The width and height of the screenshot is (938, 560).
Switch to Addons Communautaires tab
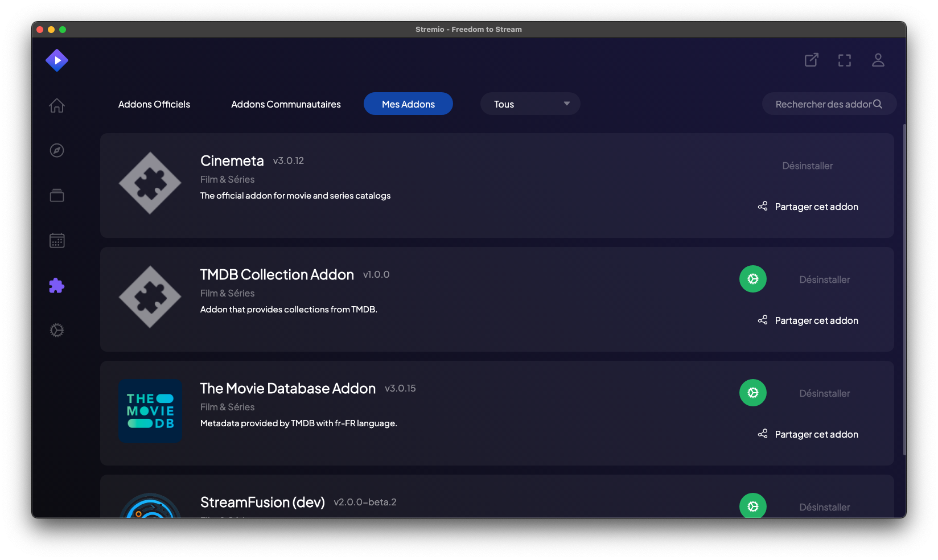[286, 104]
